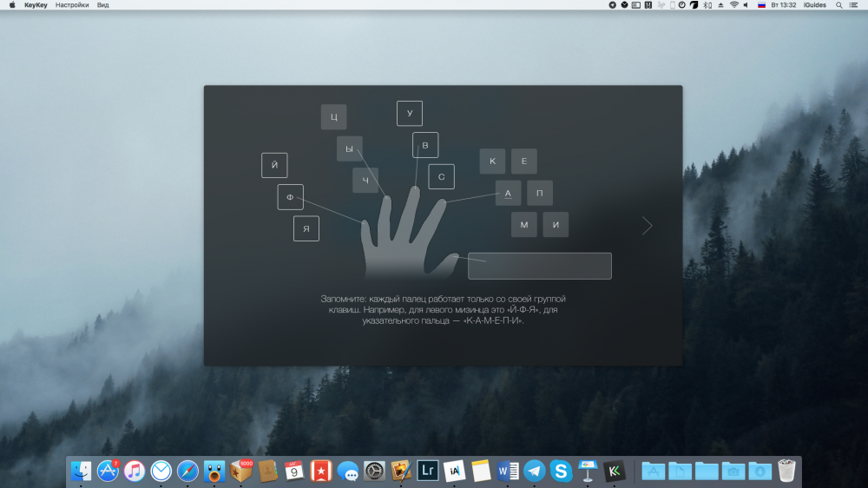Launch Telegram from the dock
The height and width of the screenshot is (488, 868).
pyautogui.click(x=535, y=471)
